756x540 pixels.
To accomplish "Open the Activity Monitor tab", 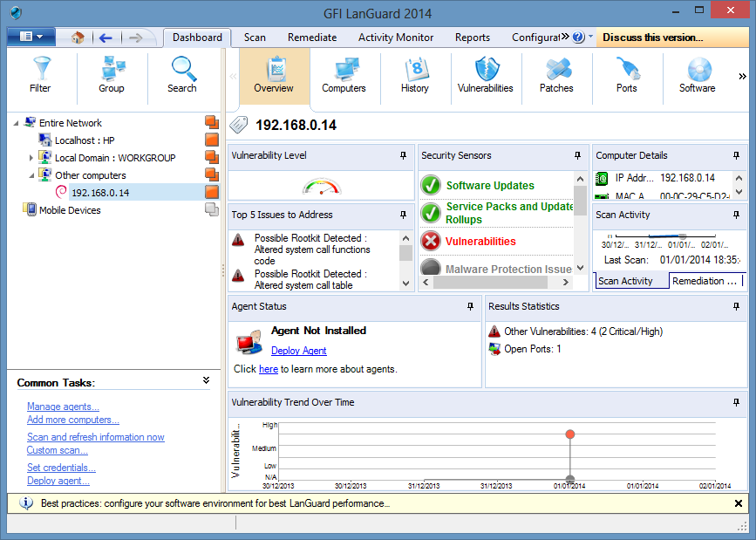I will coord(396,38).
